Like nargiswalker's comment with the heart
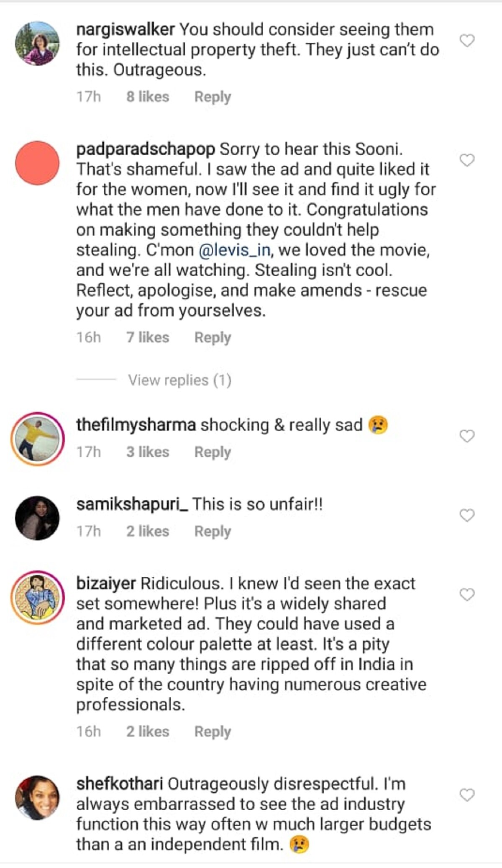 pyautogui.click(x=467, y=41)
